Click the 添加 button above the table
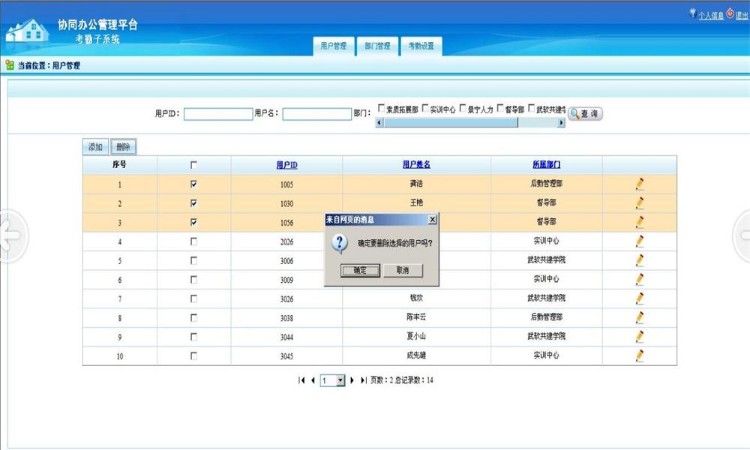Image resolution: width=750 pixels, height=450 pixels. pos(95,147)
